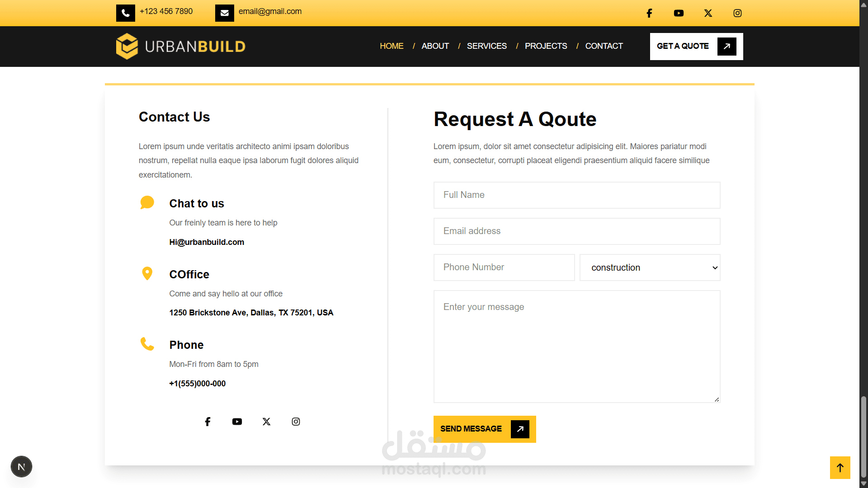
Task: Click the UrbanBuild logo
Action: (181, 46)
